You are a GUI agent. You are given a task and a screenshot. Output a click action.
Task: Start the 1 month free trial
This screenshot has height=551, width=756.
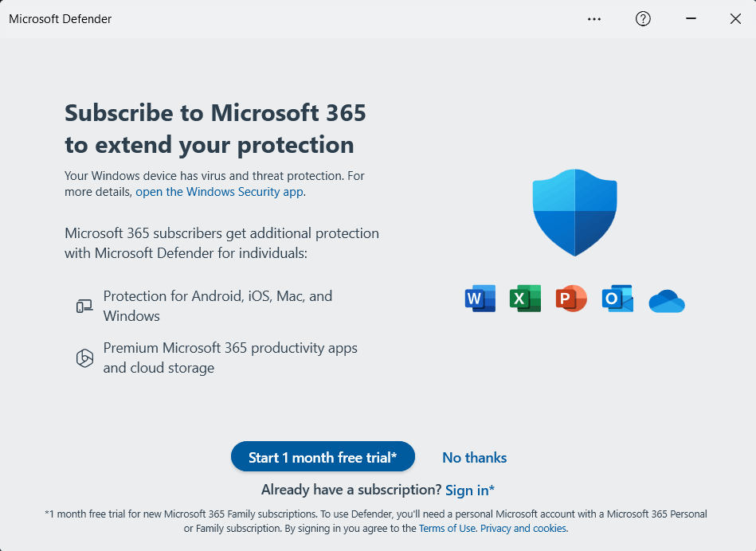coord(323,456)
